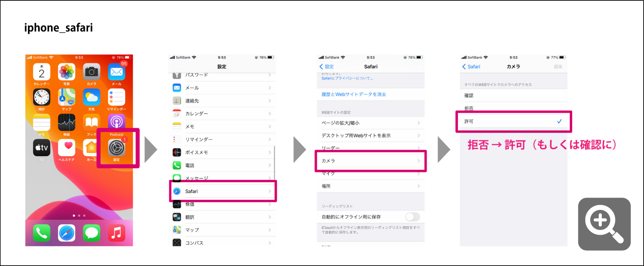
Task: Open the Phone app in the dock
Action: coord(41,233)
